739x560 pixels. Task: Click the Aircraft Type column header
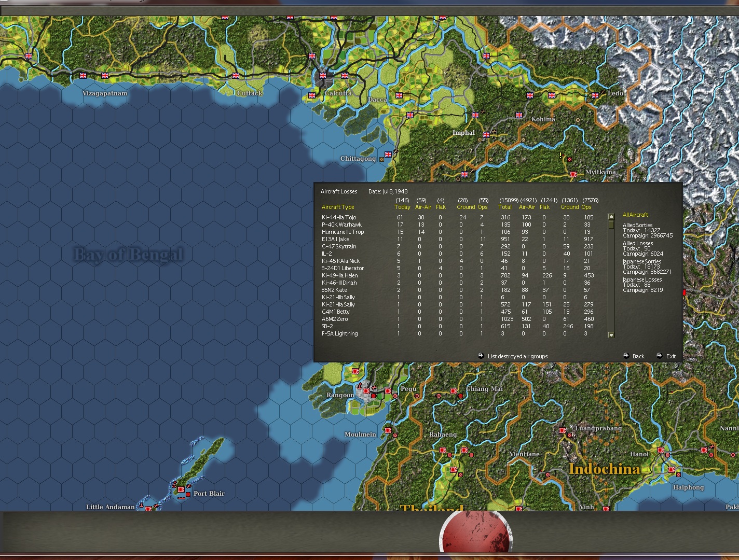338,207
